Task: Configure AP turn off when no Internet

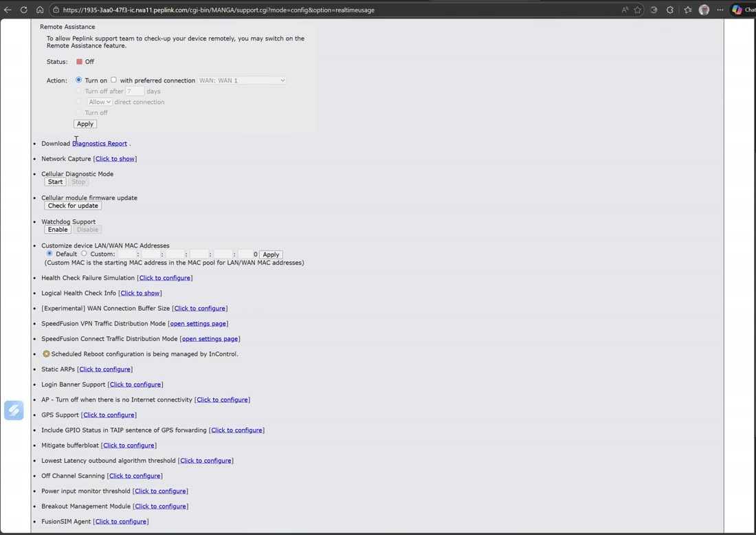Action: pos(222,400)
